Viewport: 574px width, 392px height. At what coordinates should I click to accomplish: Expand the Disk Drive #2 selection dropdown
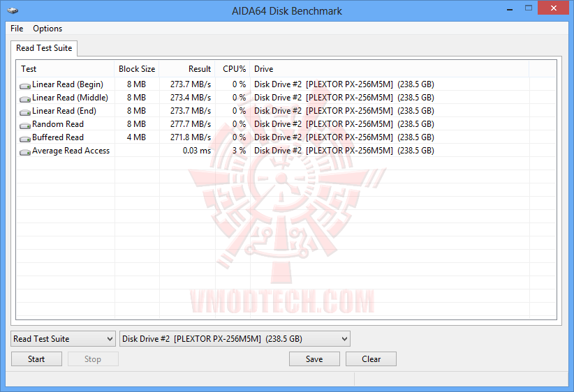coord(235,339)
